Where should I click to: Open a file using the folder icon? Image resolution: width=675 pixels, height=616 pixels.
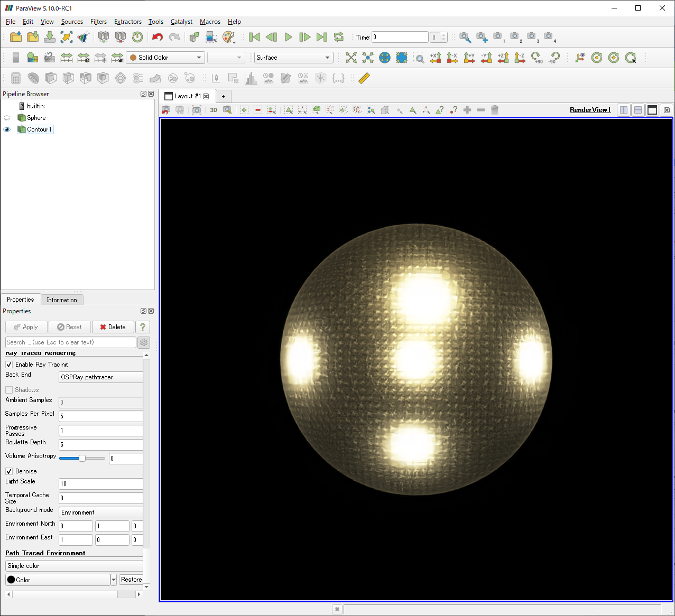pos(15,37)
